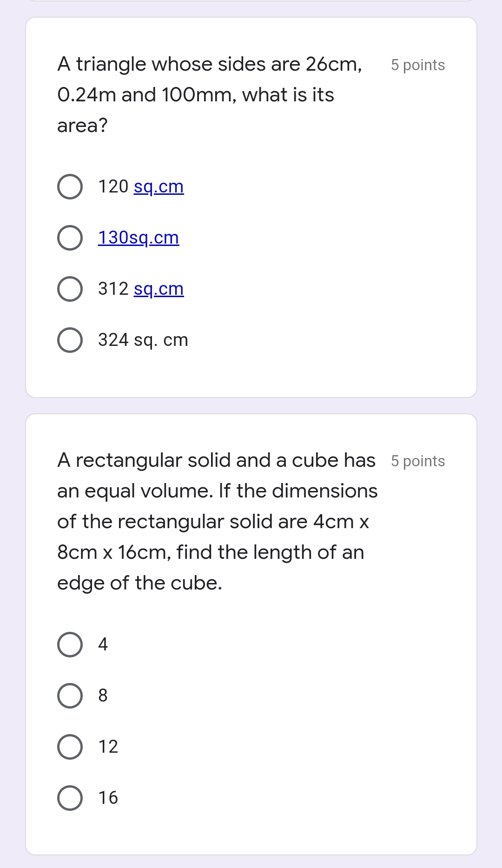Click the 5 points label on cube question
The width and height of the screenshot is (502, 868).
click(x=417, y=461)
